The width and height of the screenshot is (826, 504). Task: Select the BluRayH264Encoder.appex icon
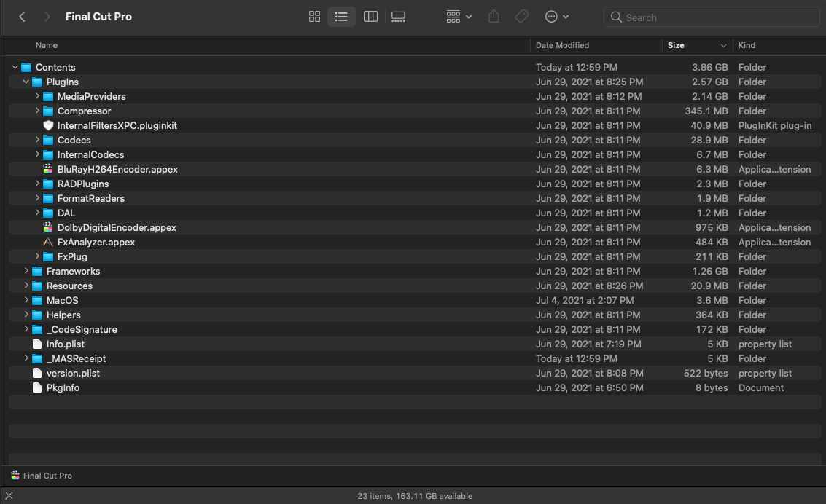(x=48, y=170)
